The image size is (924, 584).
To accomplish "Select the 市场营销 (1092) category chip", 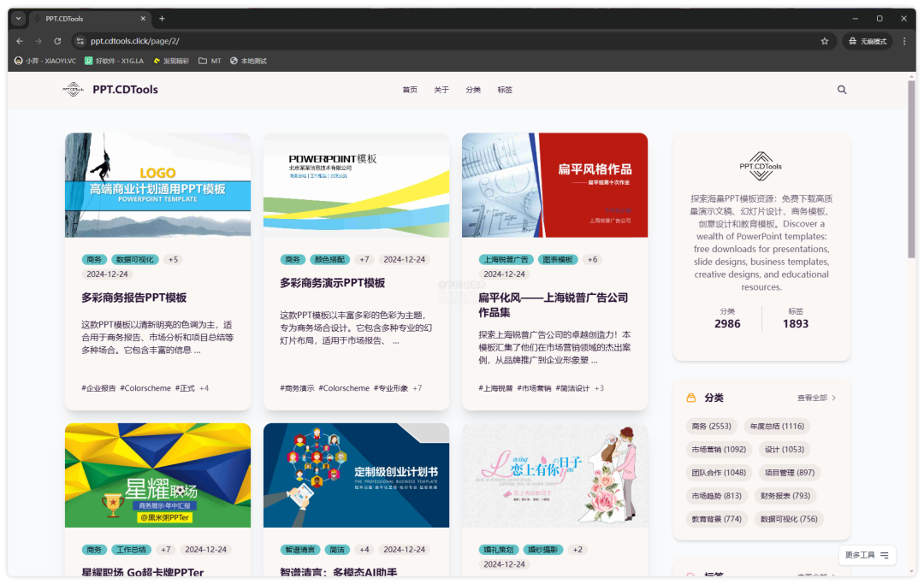I will (719, 450).
